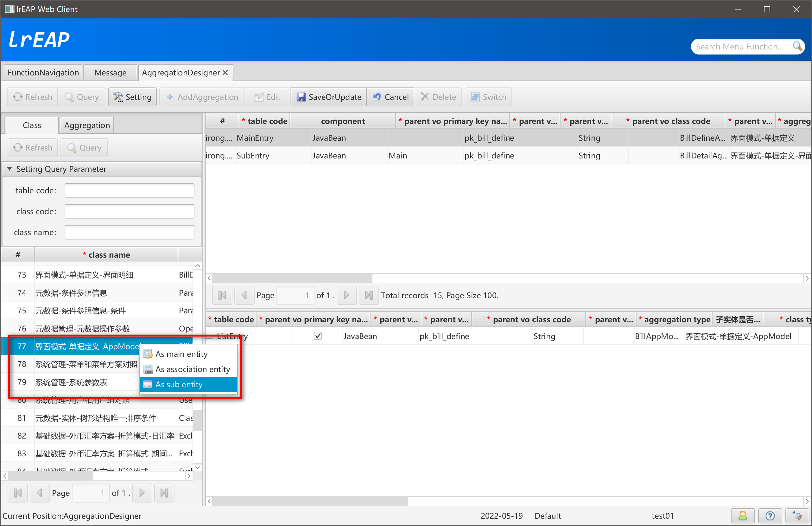
Task: Go to previous page in top grid pager
Action: (244, 295)
